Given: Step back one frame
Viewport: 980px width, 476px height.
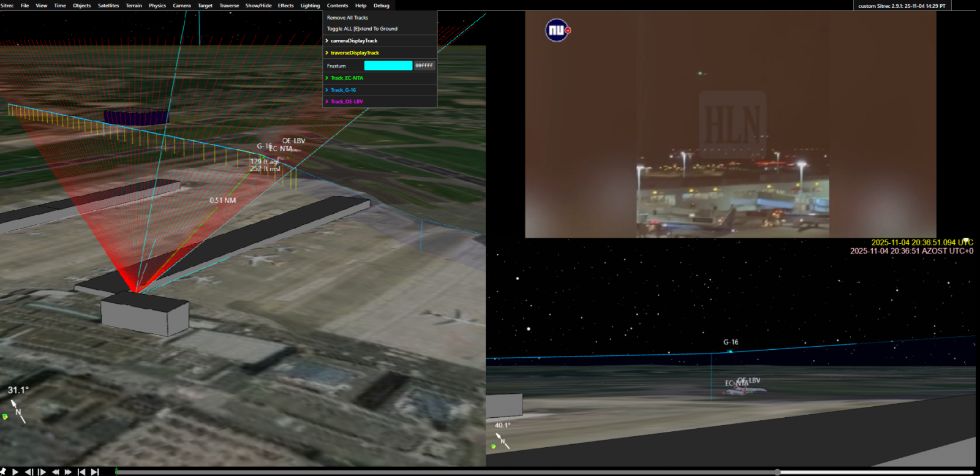Looking at the screenshot, I should click(x=29, y=472).
